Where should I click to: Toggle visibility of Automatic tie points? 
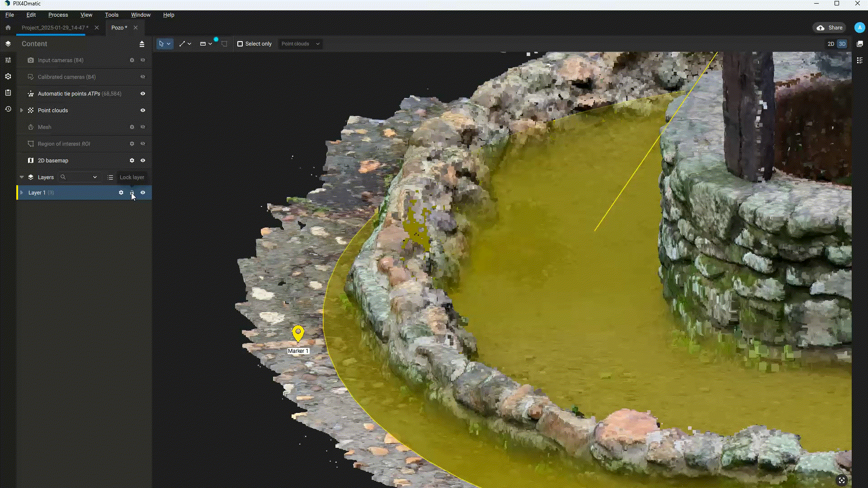[x=142, y=94]
